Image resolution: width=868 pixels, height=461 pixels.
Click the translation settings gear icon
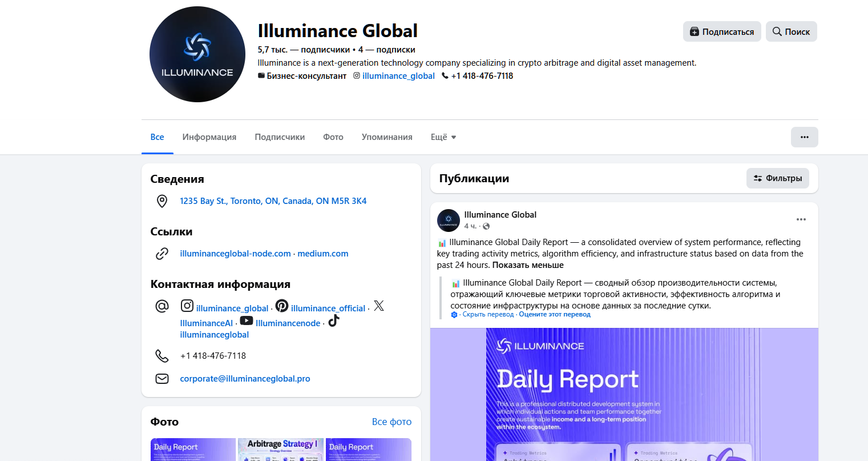point(454,315)
